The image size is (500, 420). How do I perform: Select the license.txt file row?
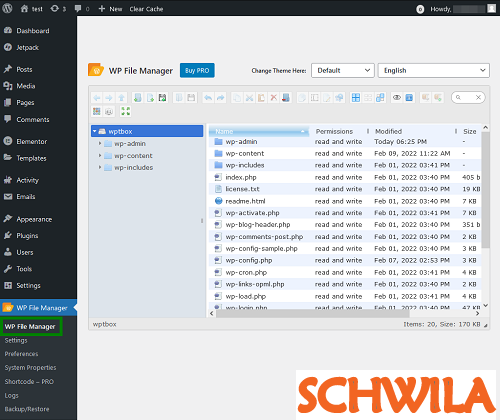[345, 189]
